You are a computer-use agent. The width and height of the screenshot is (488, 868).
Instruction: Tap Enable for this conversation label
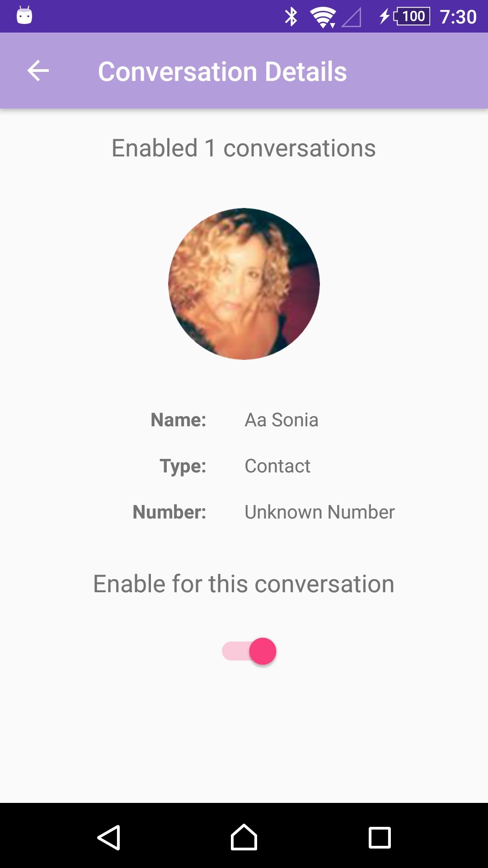point(244,584)
